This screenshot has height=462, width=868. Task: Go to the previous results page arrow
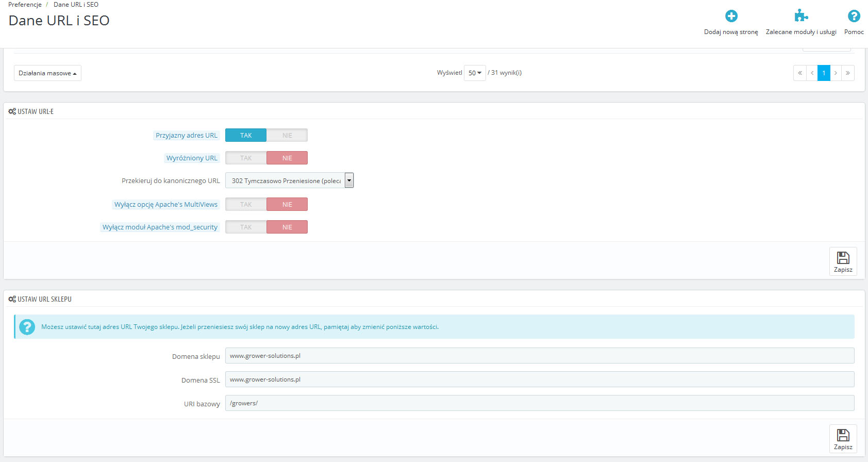coord(812,73)
